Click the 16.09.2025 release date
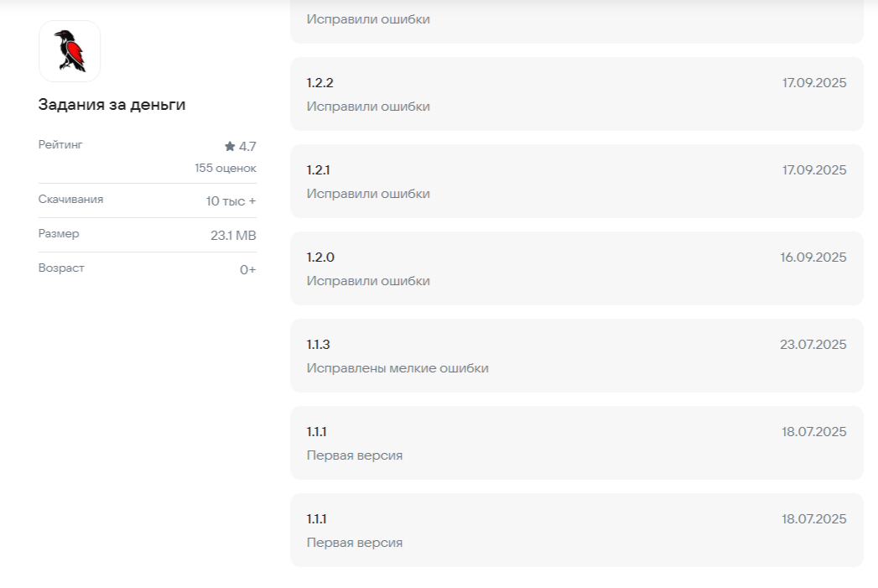Image resolution: width=878 pixels, height=588 pixels. tap(813, 258)
